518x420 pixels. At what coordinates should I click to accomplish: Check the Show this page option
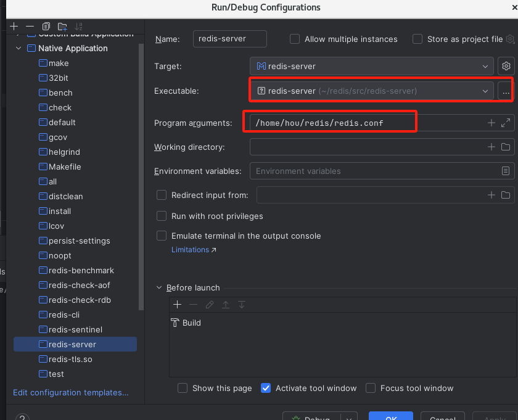tap(183, 388)
